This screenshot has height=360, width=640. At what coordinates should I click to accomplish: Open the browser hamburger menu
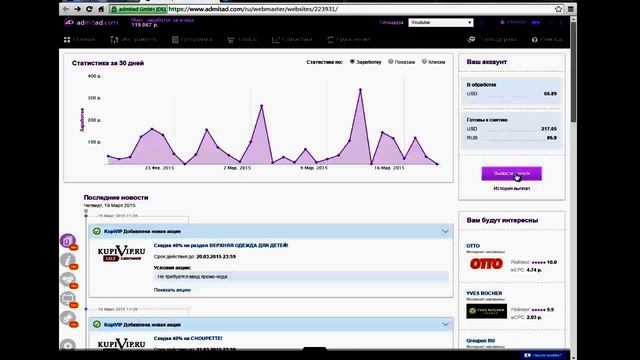[x=571, y=9]
